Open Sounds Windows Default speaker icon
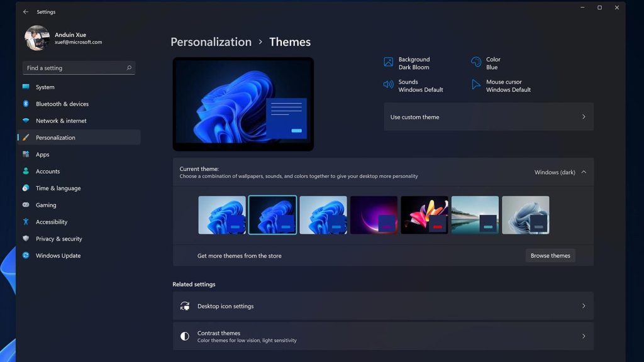The image size is (644, 362). click(388, 85)
